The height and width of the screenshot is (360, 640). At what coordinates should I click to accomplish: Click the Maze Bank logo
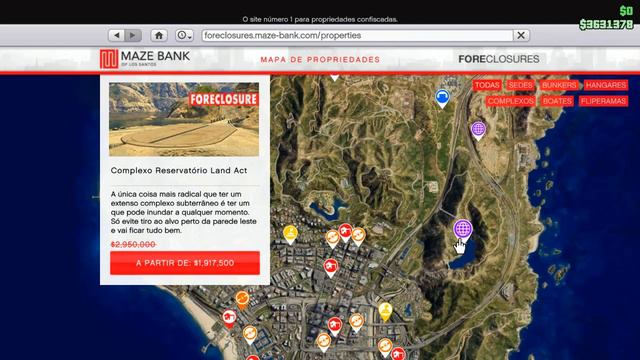coord(145,59)
